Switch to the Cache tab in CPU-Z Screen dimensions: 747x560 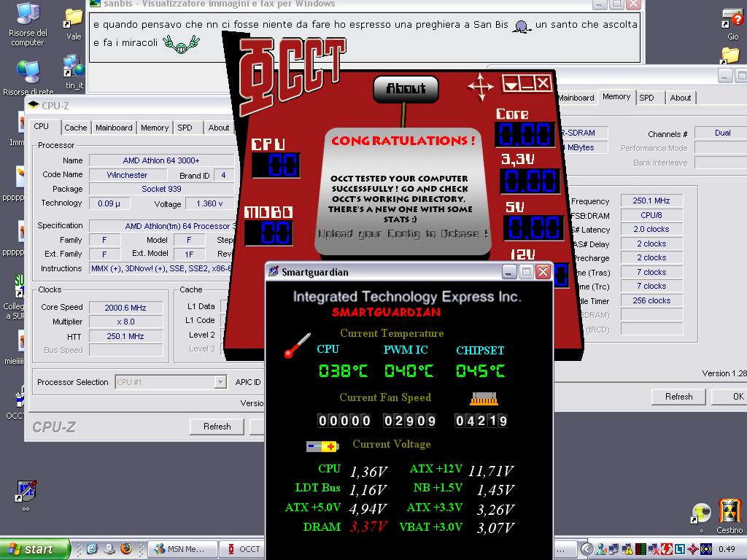pos(76,128)
